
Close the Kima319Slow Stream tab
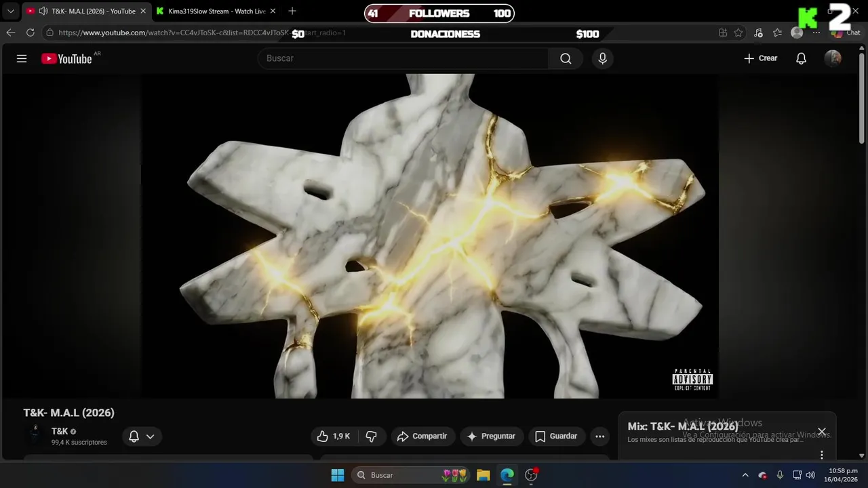pyautogui.click(x=273, y=11)
